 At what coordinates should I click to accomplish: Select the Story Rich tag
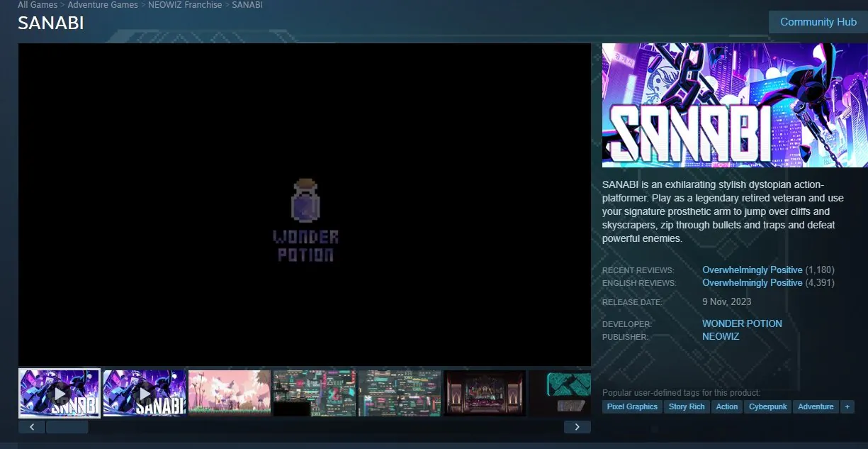click(687, 406)
